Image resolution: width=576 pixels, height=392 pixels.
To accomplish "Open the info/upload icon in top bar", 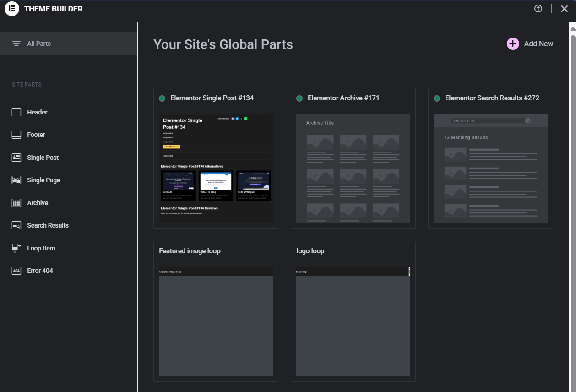I will [x=538, y=9].
